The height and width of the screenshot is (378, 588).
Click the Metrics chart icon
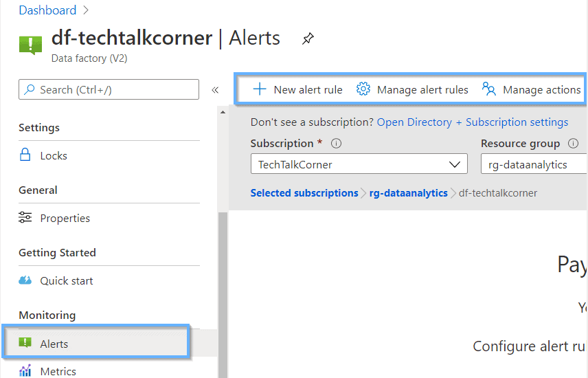tap(25, 371)
